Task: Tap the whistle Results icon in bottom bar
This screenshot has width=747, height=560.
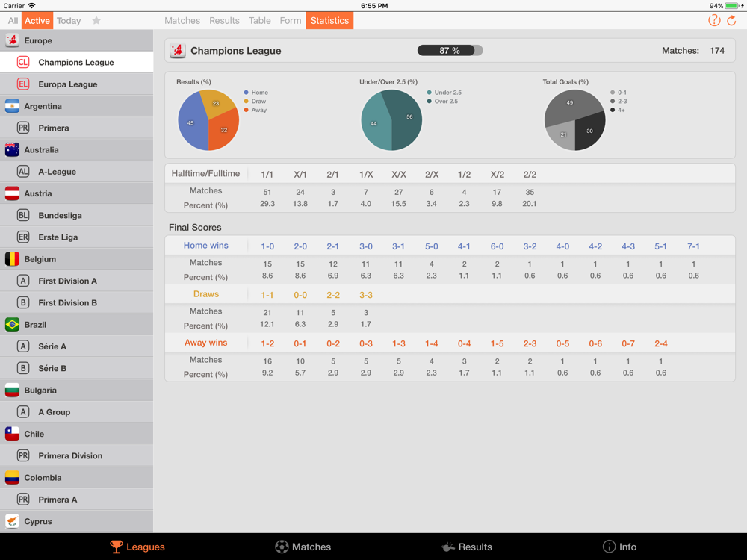Action: [447, 547]
